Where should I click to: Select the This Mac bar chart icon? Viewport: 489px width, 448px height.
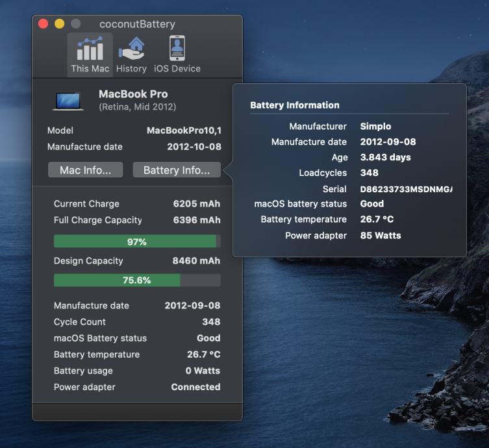[90, 49]
